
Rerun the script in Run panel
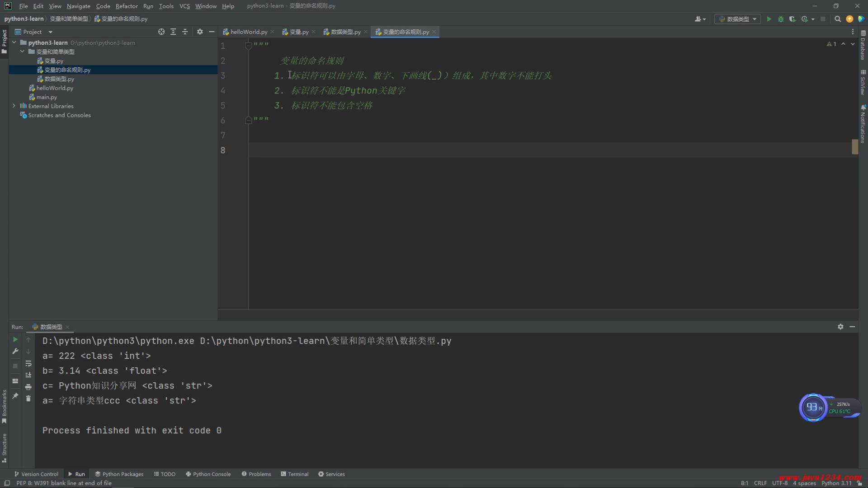pos(15,339)
